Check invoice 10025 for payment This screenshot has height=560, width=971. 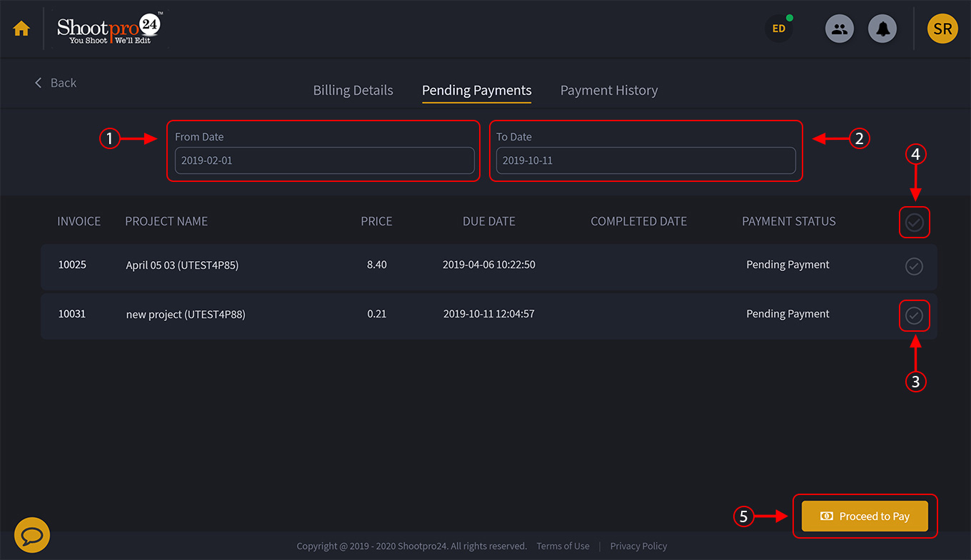[x=914, y=266]
